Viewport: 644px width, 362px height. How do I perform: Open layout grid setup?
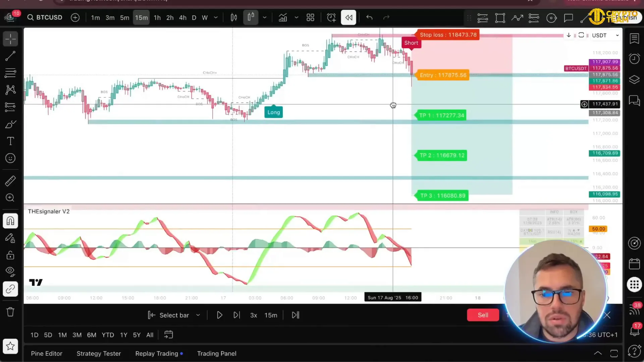pyautogui.click(x=311, y=17)
